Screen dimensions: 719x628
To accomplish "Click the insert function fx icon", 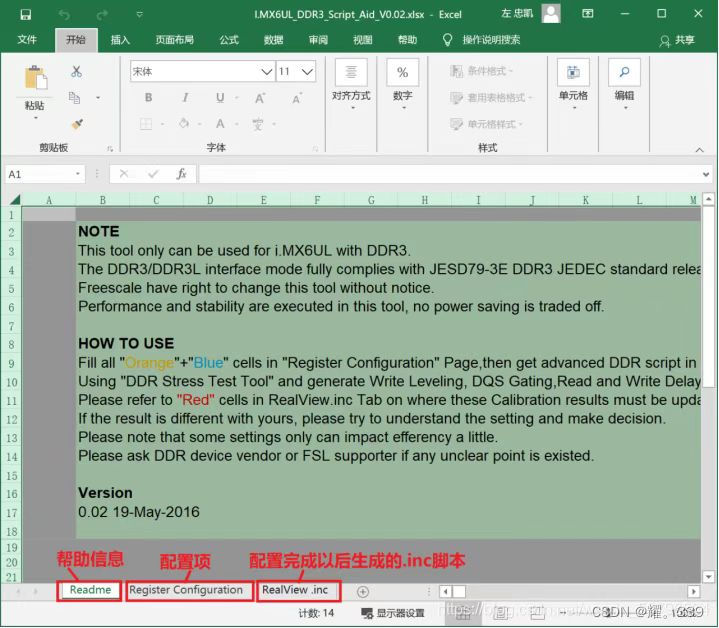I will 181,174.
